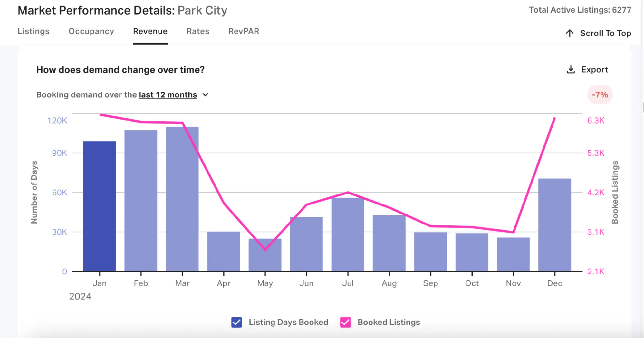Click the How does demand change heading
This screenshot has width=644, height=338.
point(120,70)
